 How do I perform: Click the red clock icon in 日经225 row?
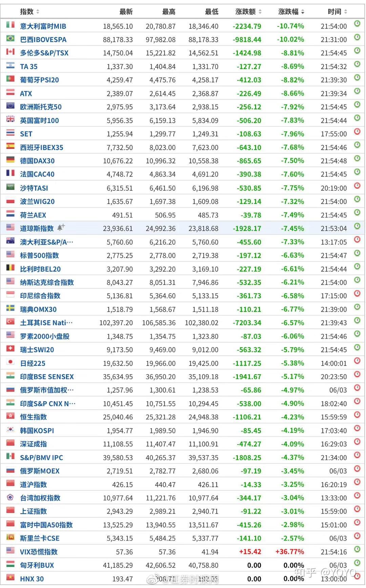[357, 361]
